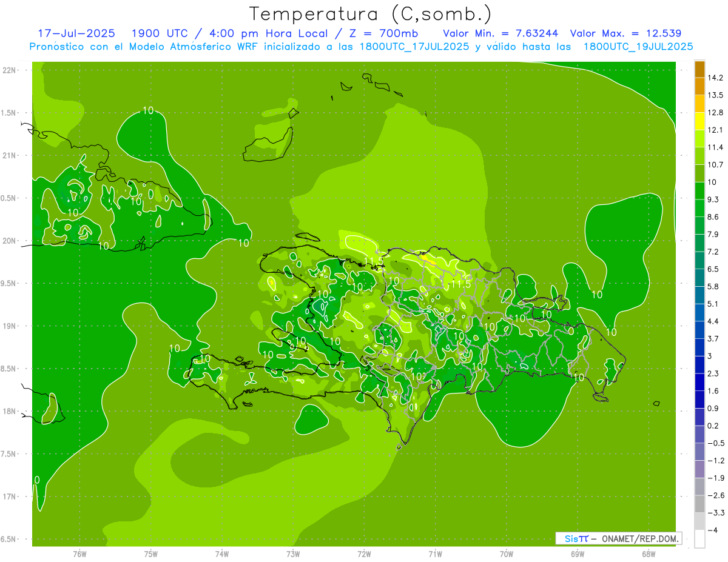Click the '71W' longitude axis label
Viewport: 728px width, 562px height.
435,554
